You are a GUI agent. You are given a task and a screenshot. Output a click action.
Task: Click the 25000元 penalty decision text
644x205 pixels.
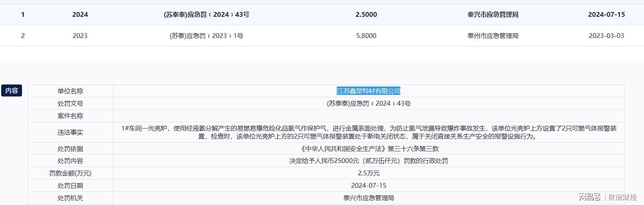368,161
